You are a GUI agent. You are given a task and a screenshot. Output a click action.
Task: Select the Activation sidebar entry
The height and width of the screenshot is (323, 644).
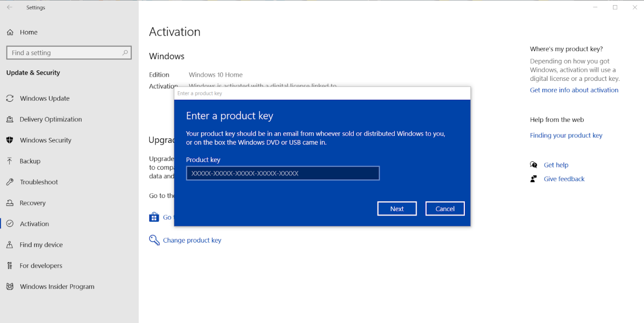tap(34, 224)
